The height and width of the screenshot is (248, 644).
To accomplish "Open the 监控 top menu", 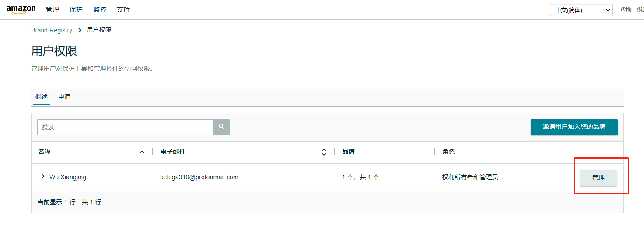I will [x=100, y=10].
